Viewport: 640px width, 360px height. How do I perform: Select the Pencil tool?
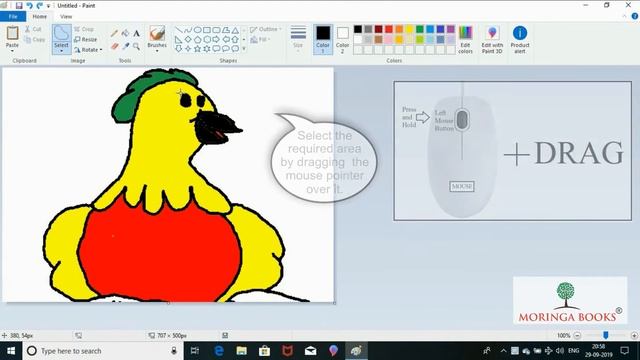[x=114, y=33]
